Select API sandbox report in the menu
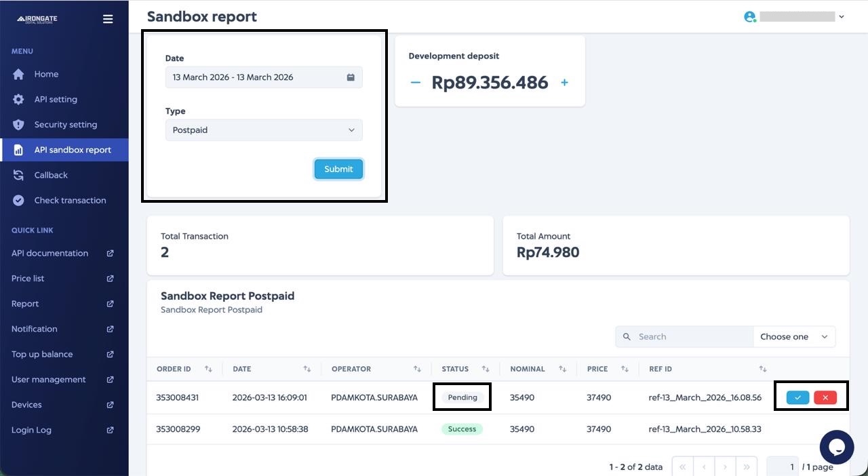 click(19, 149)
